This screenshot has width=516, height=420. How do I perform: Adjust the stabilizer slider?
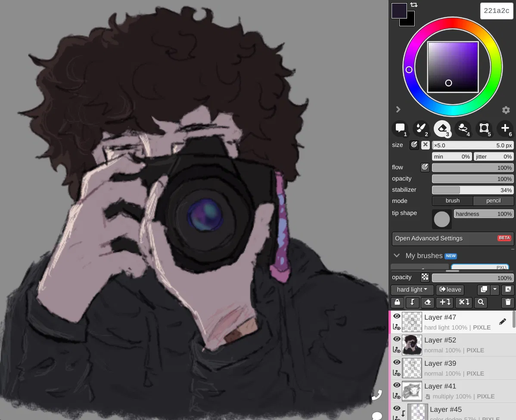click(472, 190)
